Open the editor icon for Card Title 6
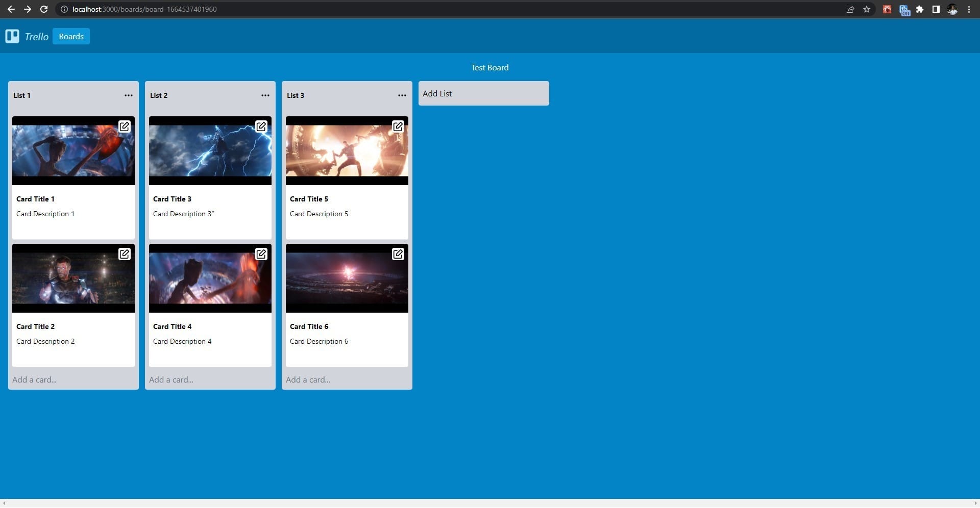980x508 pixels. (398, 254)
